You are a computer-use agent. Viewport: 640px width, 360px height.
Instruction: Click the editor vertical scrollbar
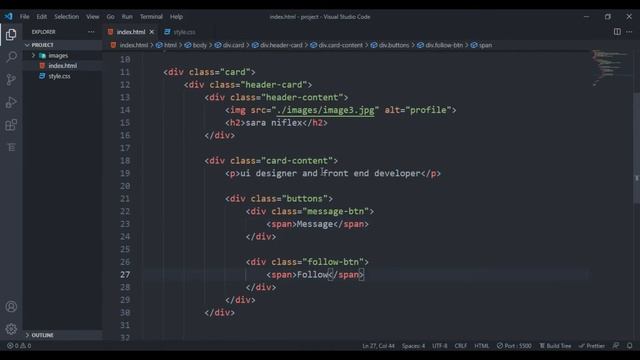pyautogui.click(x=636, y=148)
